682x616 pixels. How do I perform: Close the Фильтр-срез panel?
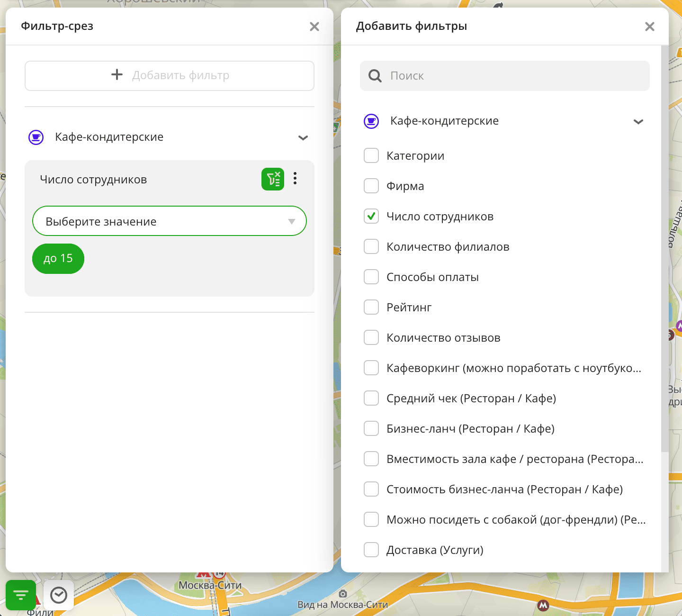(314, 27)
